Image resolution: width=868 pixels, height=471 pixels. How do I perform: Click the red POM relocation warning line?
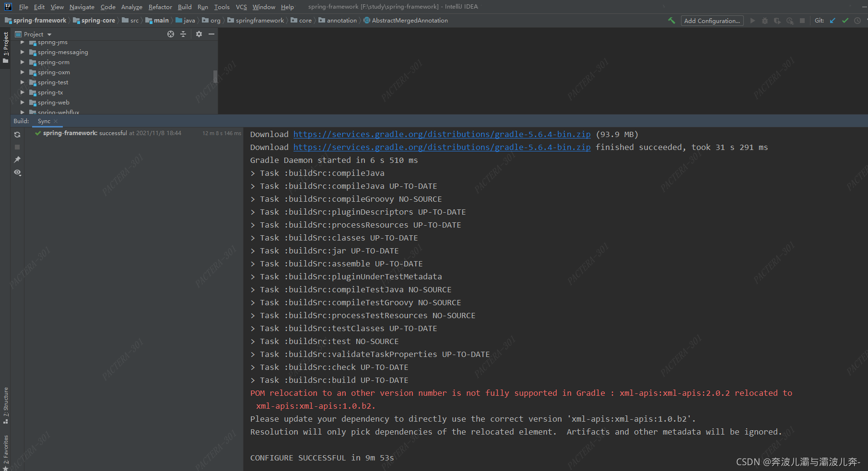coord(521,400)
